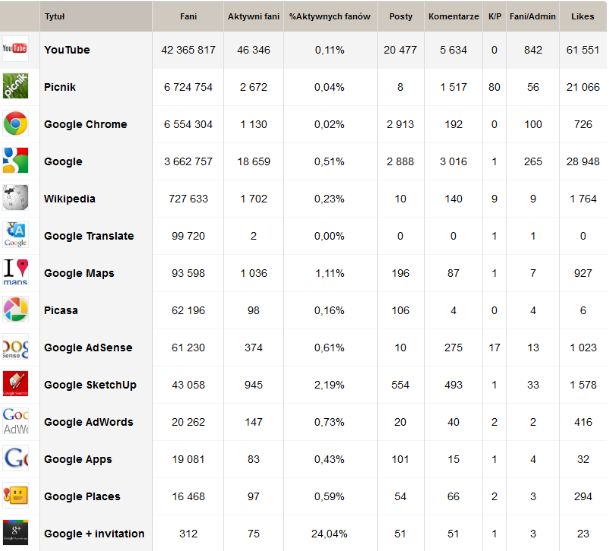Sort by Aktywni fani column header
The height and width of the screenshot is (551, 609).
[253, 17]
